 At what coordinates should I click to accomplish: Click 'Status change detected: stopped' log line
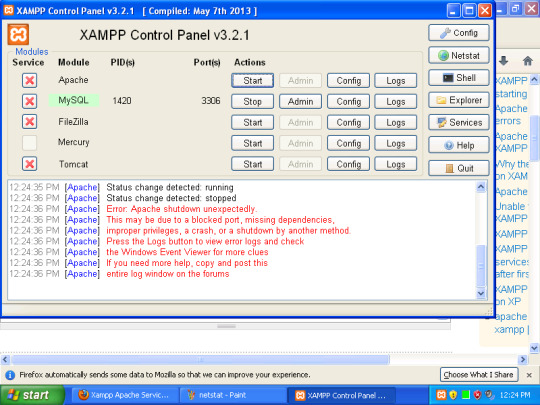pos(171,198)
